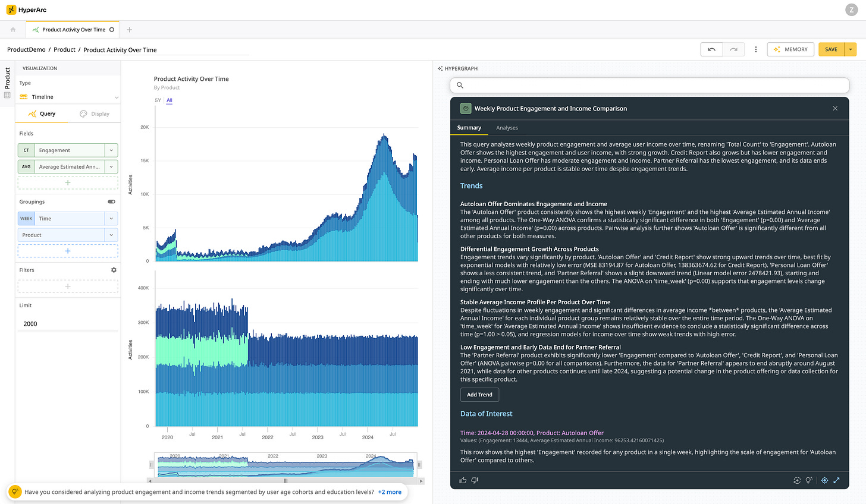Open the Engagement field dropdown arrow

111,150
